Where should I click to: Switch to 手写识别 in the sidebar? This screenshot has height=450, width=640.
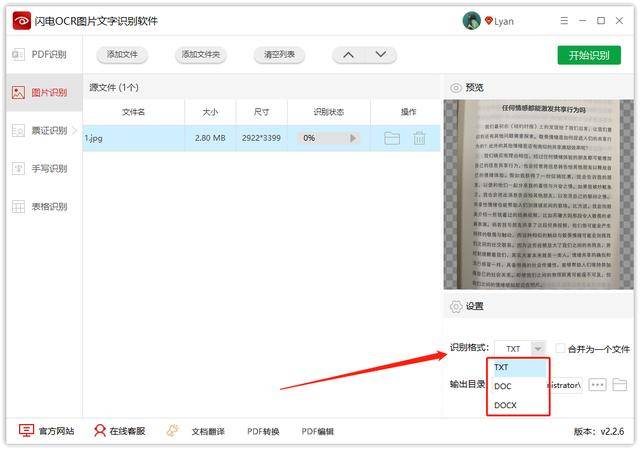40,168
